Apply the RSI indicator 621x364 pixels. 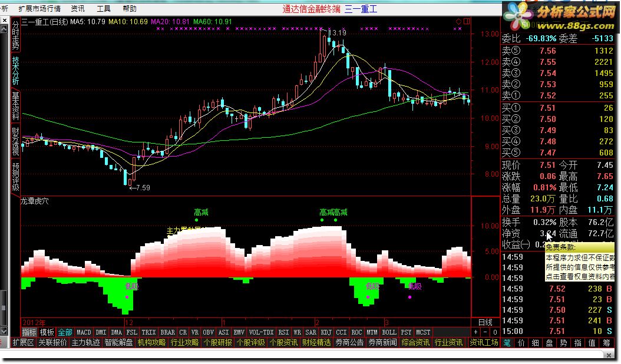point(283,332)
